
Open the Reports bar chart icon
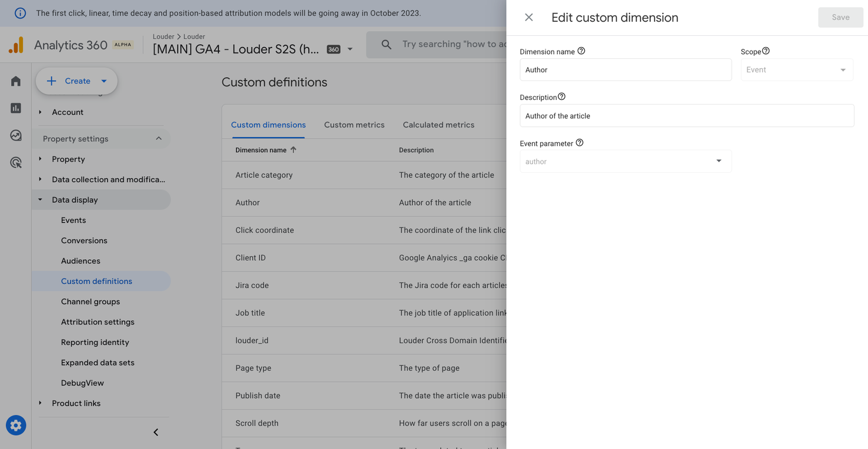(16, 108)
